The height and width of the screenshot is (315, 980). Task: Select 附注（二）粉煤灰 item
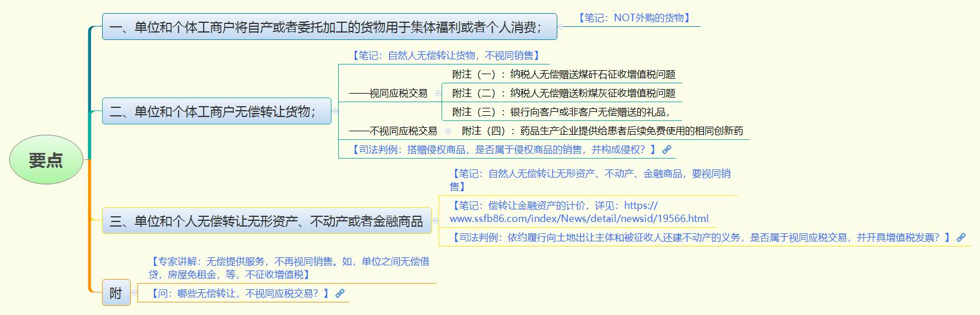[564, 93]
